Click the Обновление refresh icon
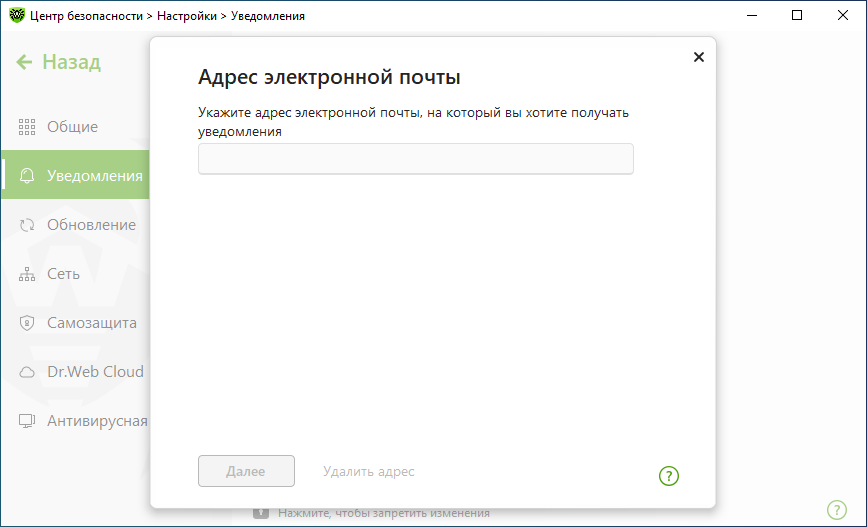Viewport: 867px width, 527px height. click(x=27, y=225)
